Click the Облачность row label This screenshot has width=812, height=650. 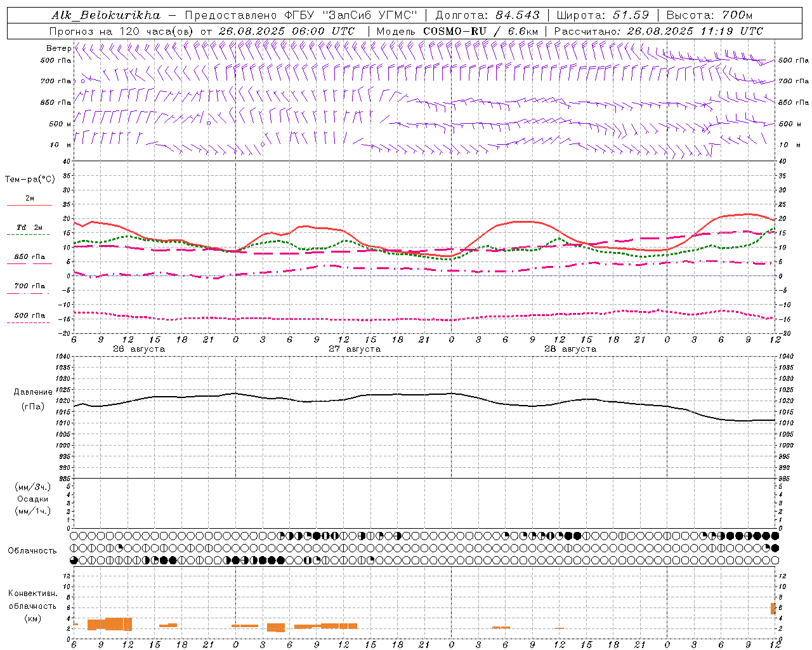32,551
